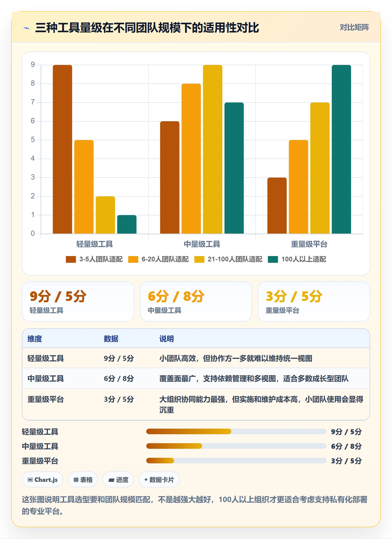Click the 轻量级工具 progress bar
This screenshot has width=392, height=539.
(x=236, y=431)
